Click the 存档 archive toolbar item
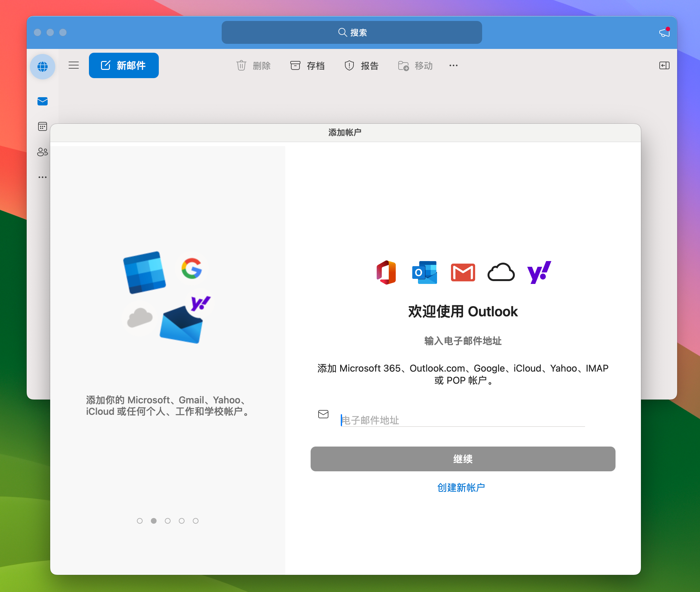The image size is (700, 592). point(307,65)
